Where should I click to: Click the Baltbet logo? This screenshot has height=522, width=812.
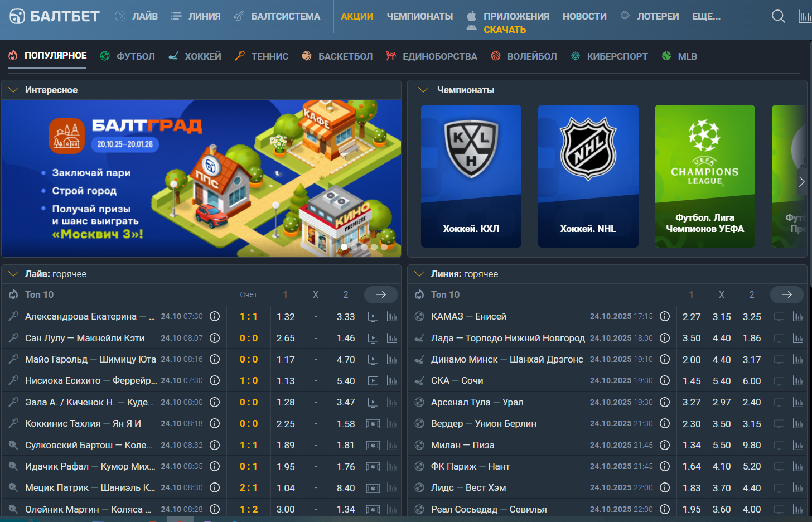[55, 16]
